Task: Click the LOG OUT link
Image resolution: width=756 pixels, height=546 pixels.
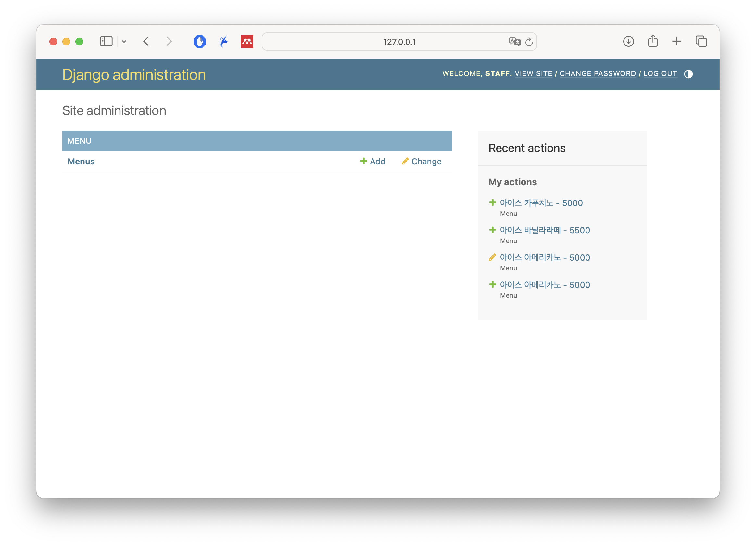Action: click(x=660, y=74)
